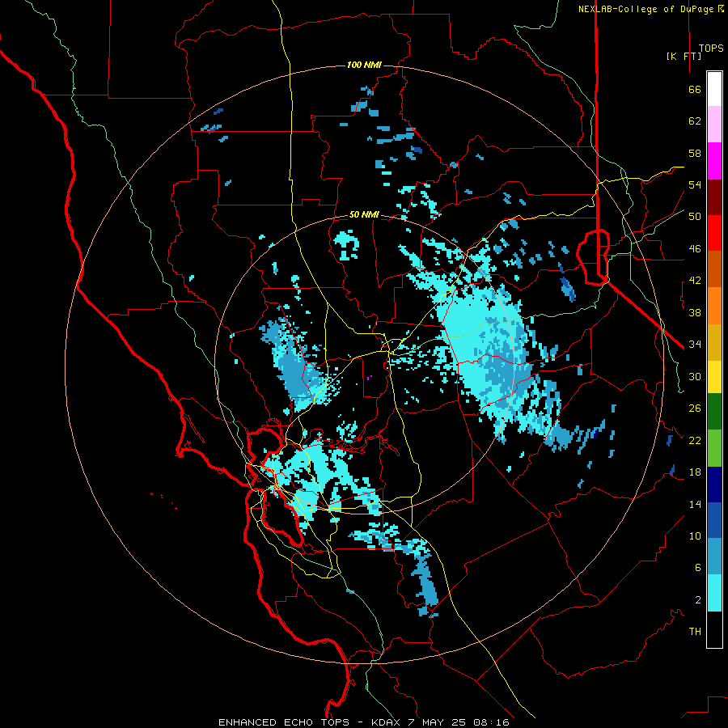Click the '50' legend value
This screenshot has width=728, height=728.
point(695,216)
